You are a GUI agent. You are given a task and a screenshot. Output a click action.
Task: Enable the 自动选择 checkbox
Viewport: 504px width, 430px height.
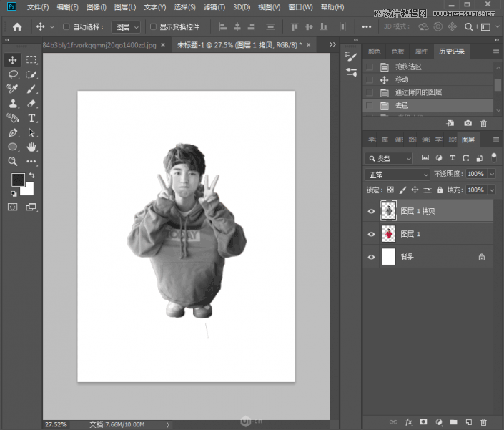(x=66, y=27)
